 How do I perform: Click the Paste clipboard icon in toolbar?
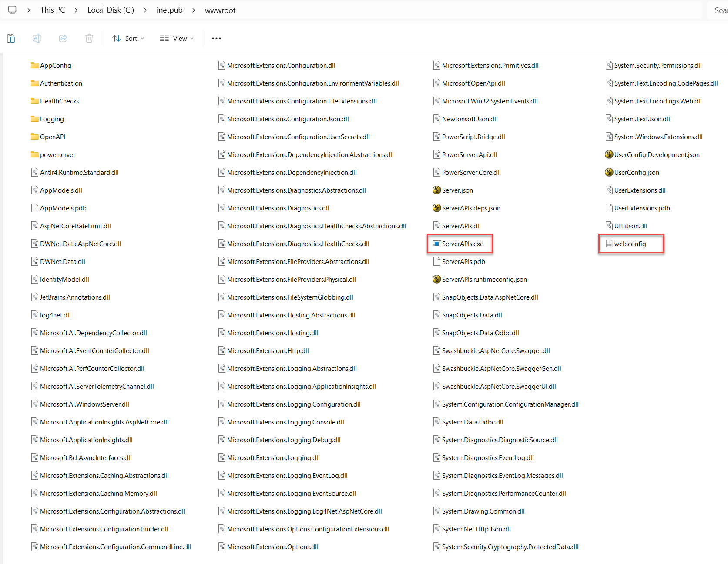[x=11, y=38]
